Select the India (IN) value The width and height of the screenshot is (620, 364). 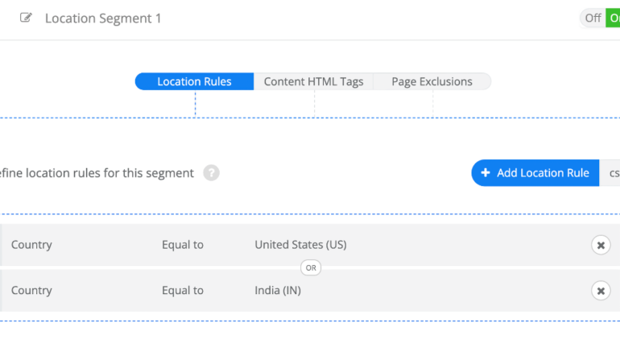[x=278, y=291]
